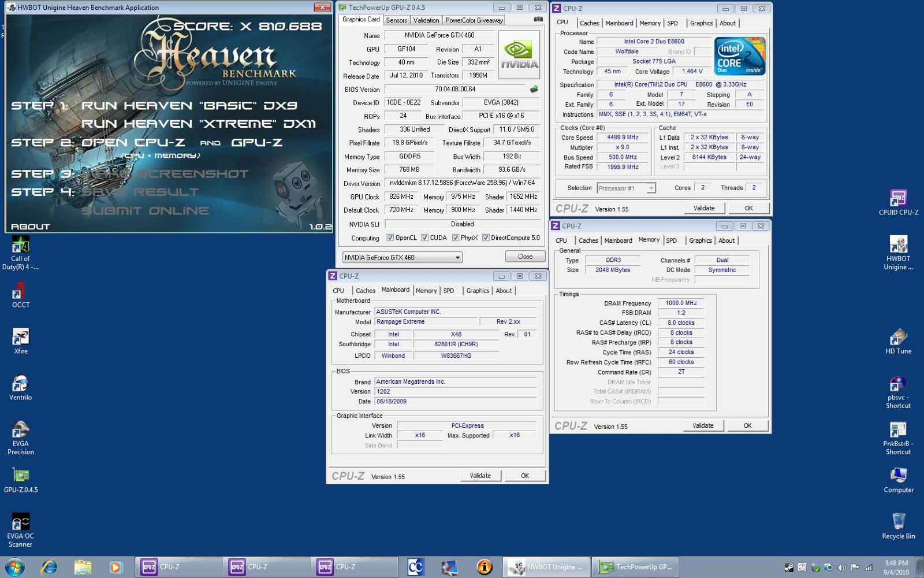Click ABOUT in Heaven Benchmark window

(30, 227)
